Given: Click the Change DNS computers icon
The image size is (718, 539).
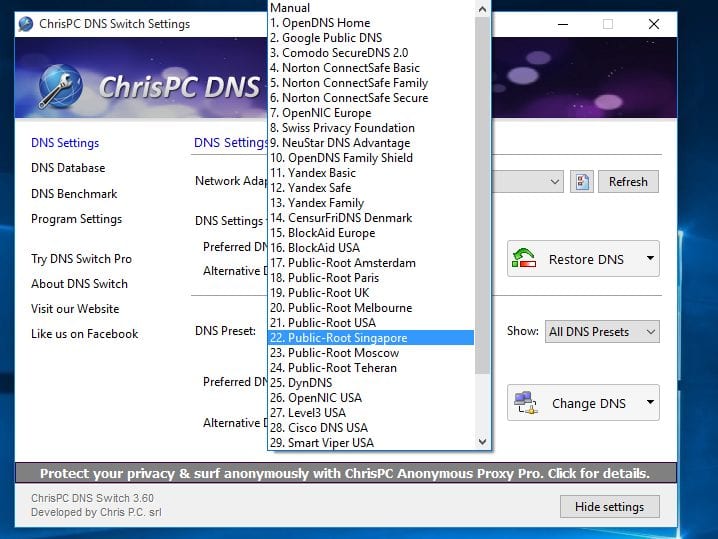Looking at the screenshot, I should [525, 403].
